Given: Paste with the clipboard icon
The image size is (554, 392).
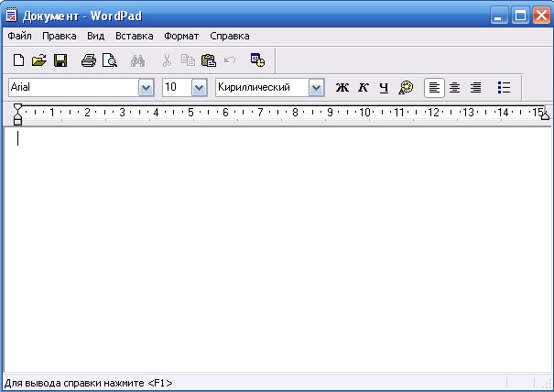Looking at the screenshot, I should coord(209,60).
